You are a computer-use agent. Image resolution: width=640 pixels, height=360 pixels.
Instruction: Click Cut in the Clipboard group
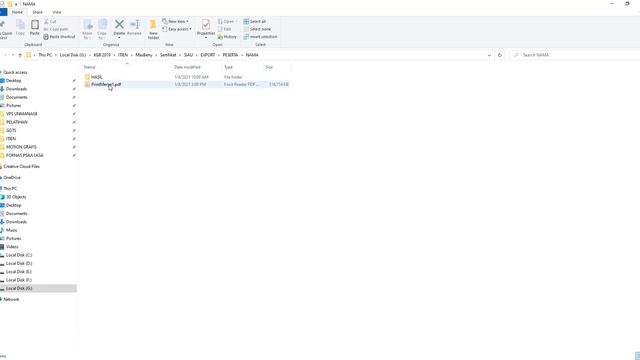point(50,22)
